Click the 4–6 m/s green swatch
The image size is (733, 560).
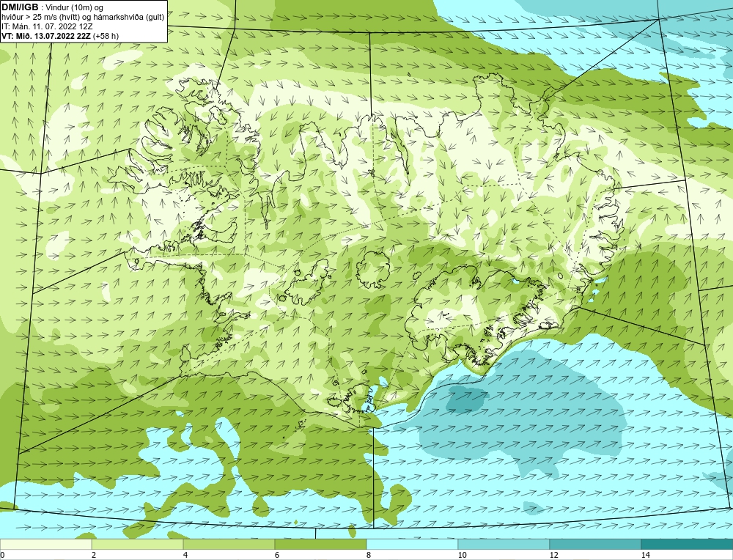229,544
